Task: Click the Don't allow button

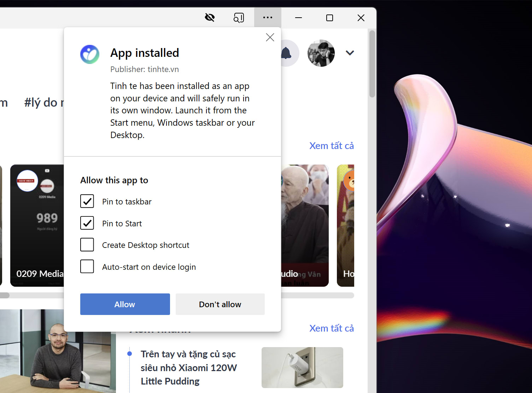Action: (x=220, y=304)
